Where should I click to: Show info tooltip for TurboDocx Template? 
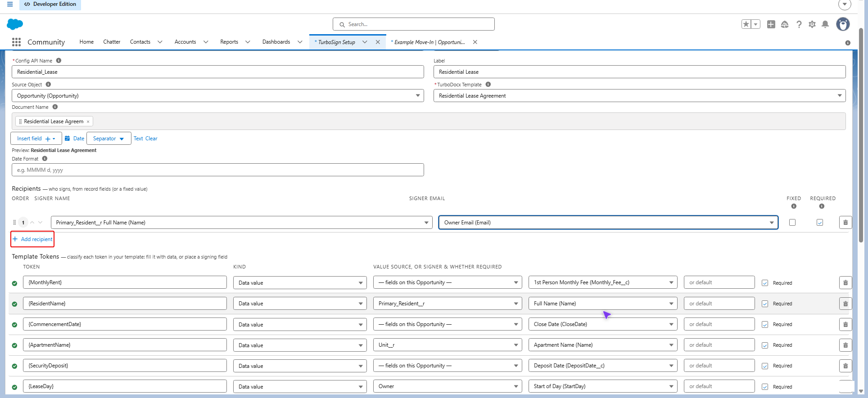488,85
